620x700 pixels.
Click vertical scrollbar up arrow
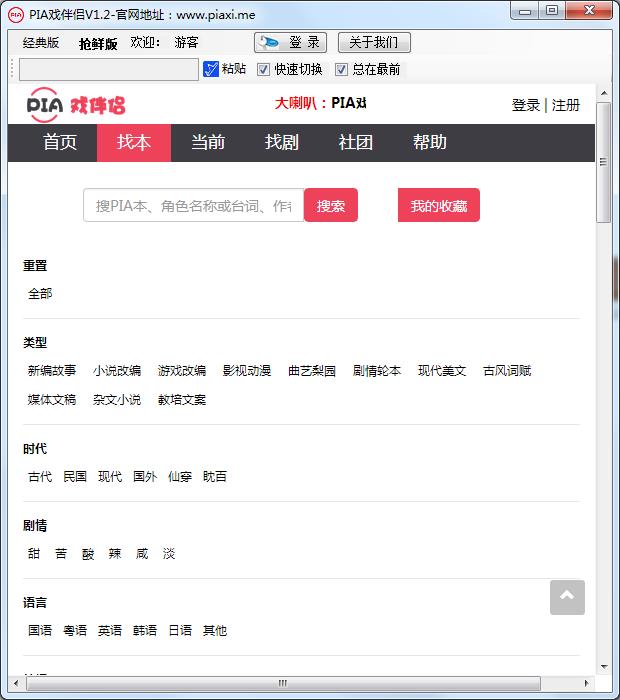tap(604, 93)
